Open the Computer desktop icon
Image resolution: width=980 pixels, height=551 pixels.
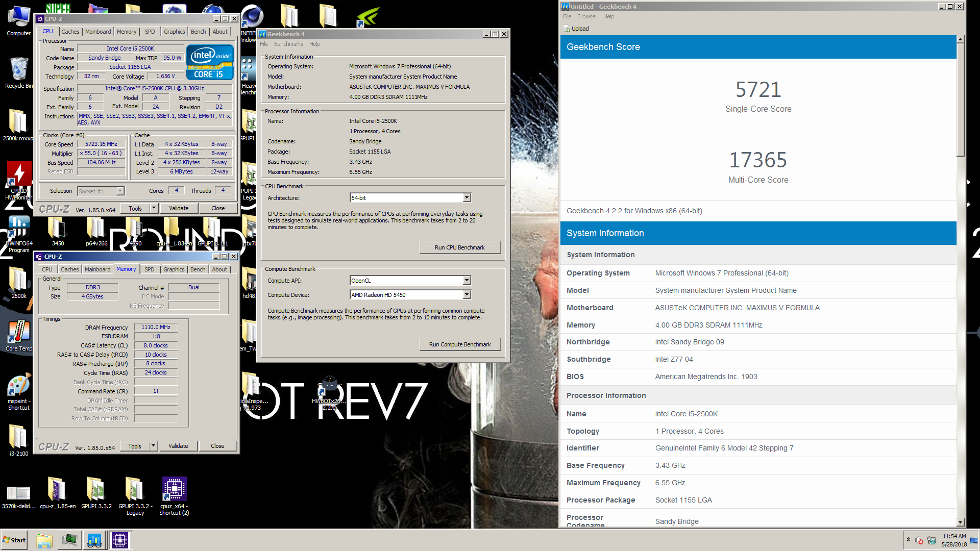18,20
